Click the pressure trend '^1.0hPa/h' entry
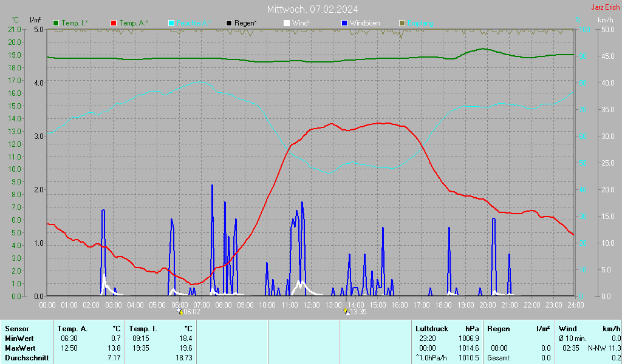This screenshot has height=364, width=622. coord(431,358)
